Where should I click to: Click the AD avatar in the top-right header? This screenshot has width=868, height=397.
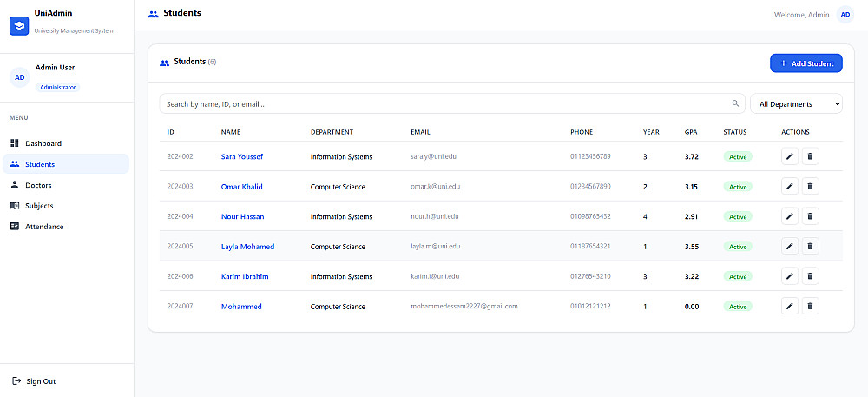845,15
